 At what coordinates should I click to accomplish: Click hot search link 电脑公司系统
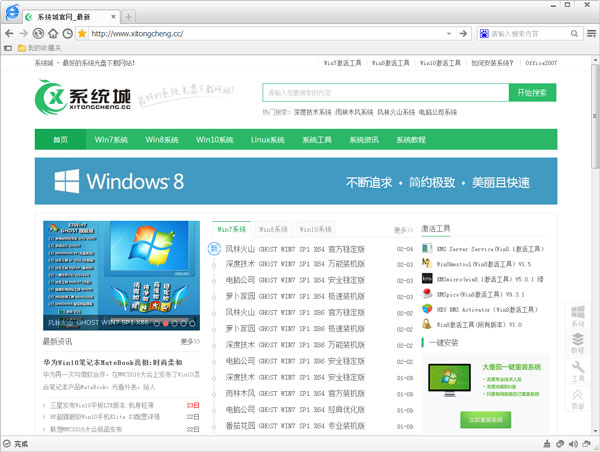pyautogui.click(x=438, y=112)
